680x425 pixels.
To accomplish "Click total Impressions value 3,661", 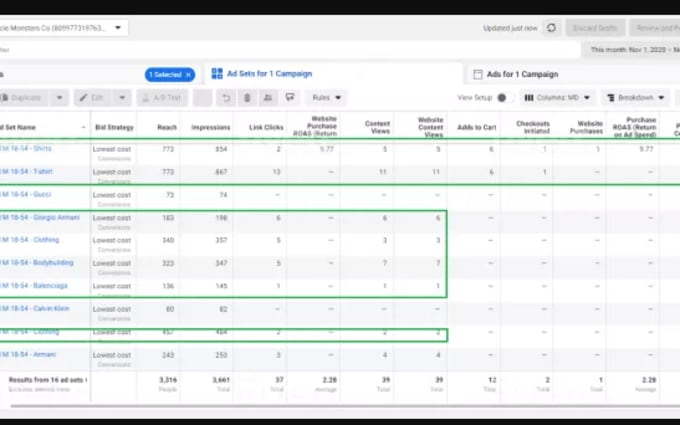I will click(x=221, y=380).
